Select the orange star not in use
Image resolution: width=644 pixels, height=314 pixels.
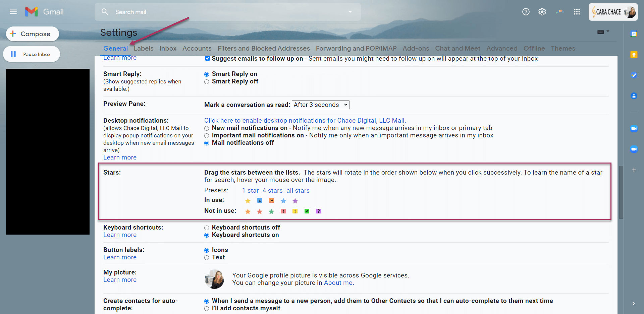pos(248,211)
